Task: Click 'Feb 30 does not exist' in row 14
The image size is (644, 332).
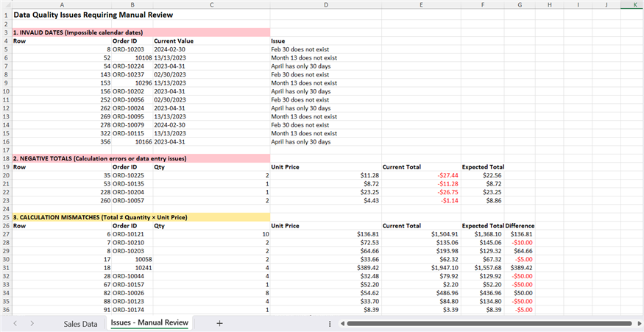Action: pos(300,125)
